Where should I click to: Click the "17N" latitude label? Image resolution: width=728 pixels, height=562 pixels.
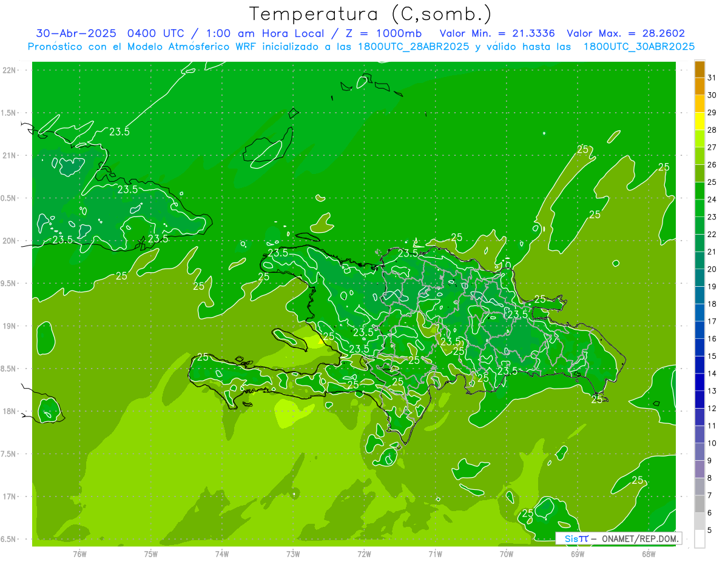tap(10, 497)
